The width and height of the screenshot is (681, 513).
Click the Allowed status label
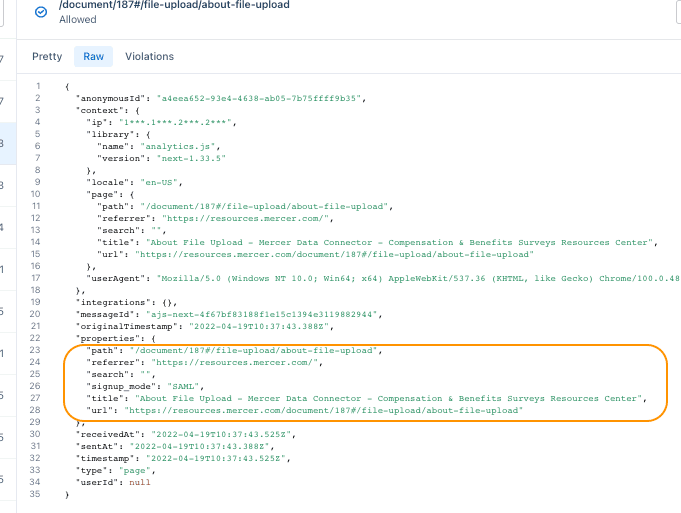[78, 19]
